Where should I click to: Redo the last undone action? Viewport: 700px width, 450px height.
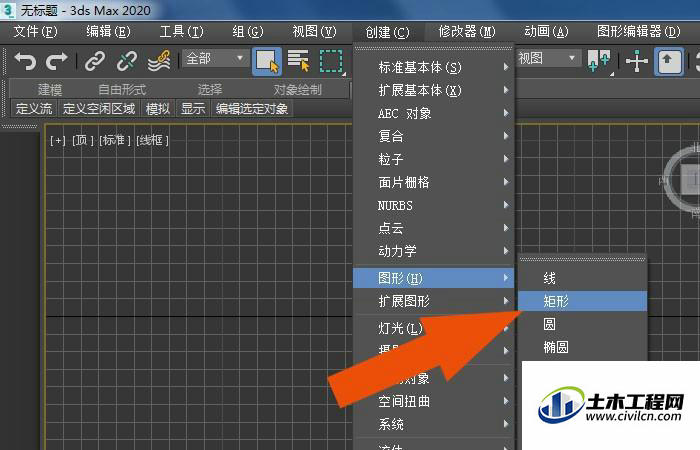tap(57, 61)
